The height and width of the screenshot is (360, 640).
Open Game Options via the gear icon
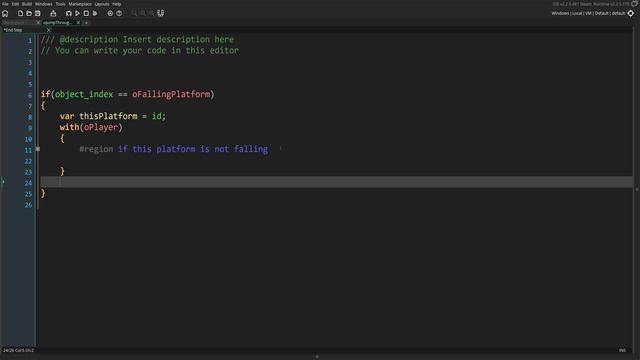(x=110, y=13)
